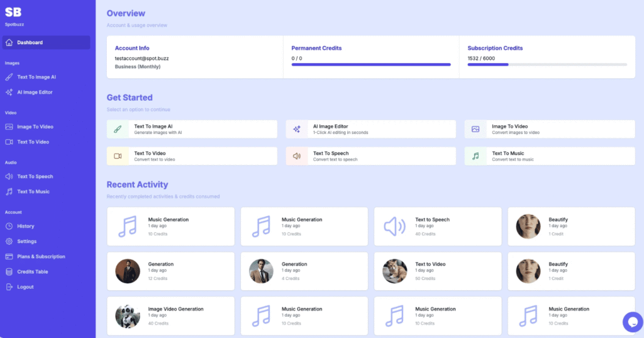Select Image To Video in sidebar

pyautogui.click(x=46, y=127)
